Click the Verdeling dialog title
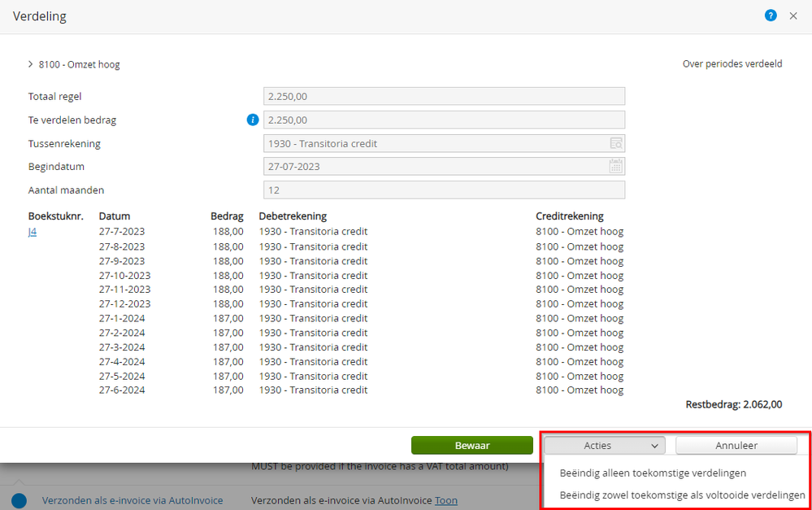This screenshot has height=510, width=812. [x=40, y=16]
